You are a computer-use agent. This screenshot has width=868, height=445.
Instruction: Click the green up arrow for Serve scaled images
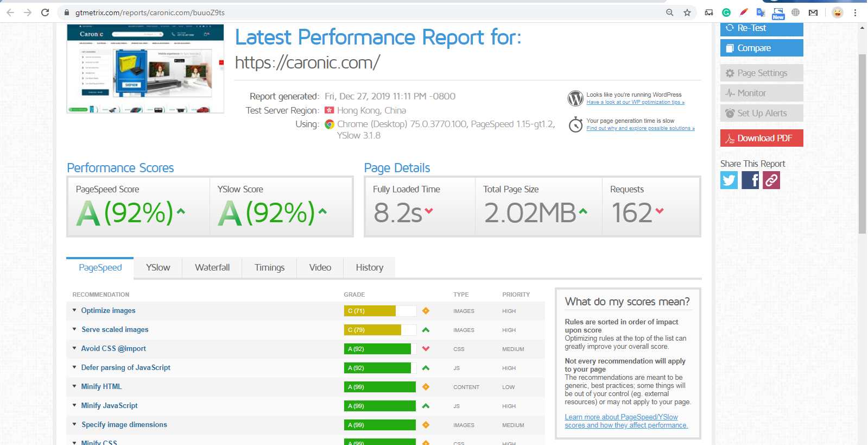point(426,330)
